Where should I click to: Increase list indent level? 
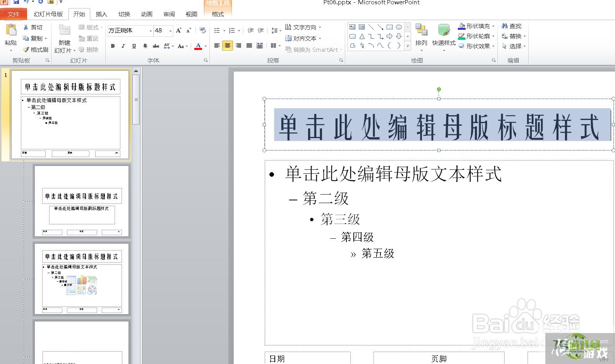[260, 30]
